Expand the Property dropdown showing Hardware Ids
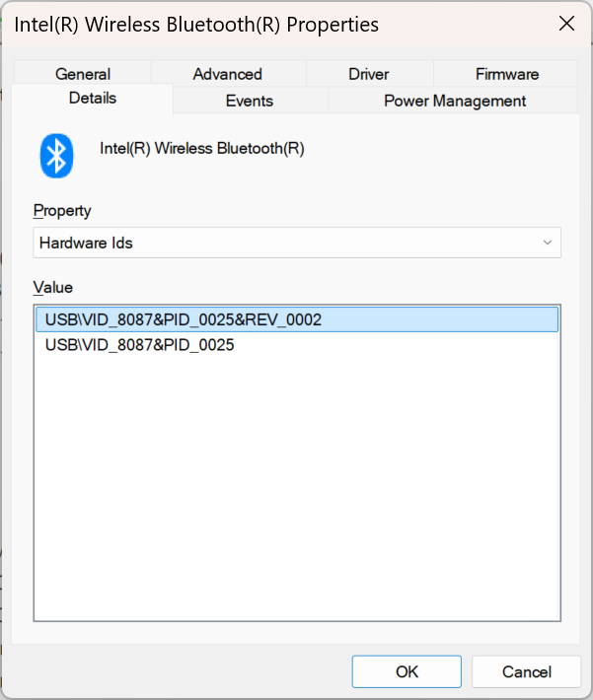The width and height of the screenshot is (593, 700). point(297,243)
